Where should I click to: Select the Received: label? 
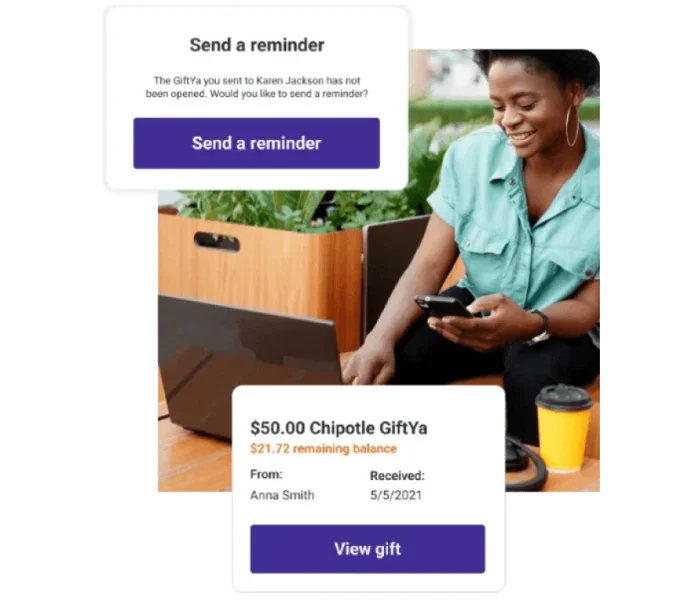(397, 476)
